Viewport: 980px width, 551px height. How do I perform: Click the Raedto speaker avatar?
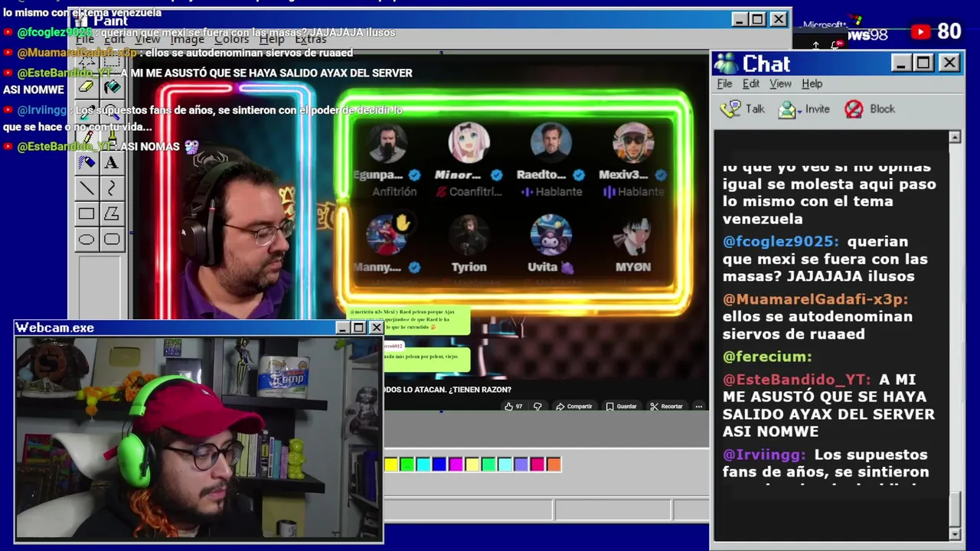coord(550,143)
